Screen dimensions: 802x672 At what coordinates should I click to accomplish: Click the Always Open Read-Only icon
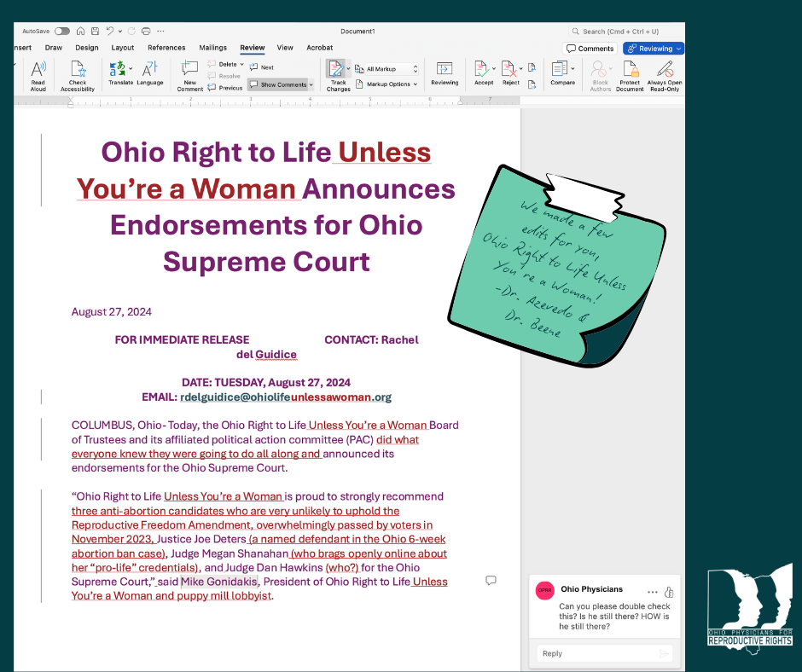pos(665,68)
